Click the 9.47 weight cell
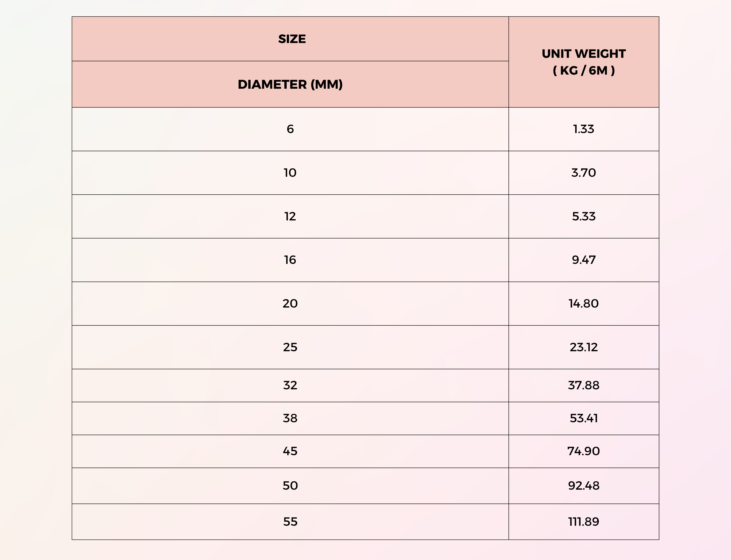 (583, 260)
